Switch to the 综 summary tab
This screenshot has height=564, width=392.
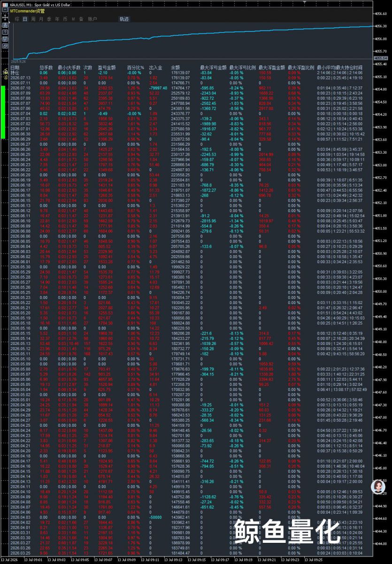coord(17,19)
